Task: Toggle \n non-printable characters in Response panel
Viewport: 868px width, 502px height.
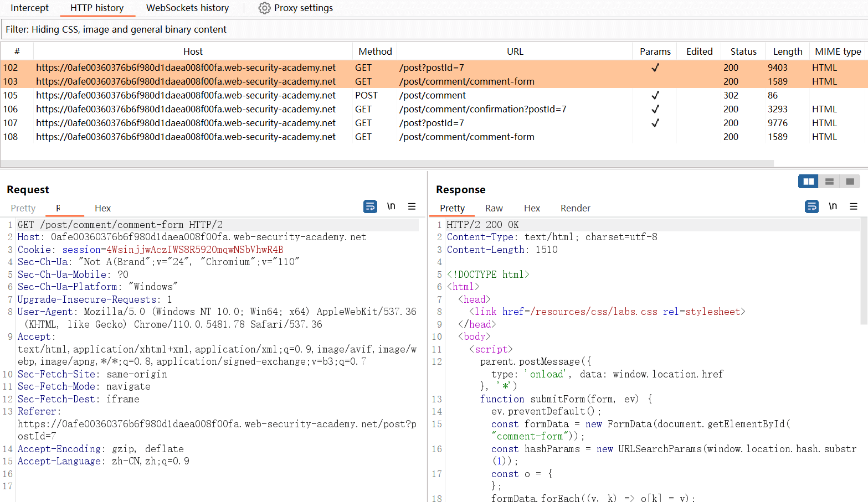Action: pyautogui.click(x=833, y=206)
